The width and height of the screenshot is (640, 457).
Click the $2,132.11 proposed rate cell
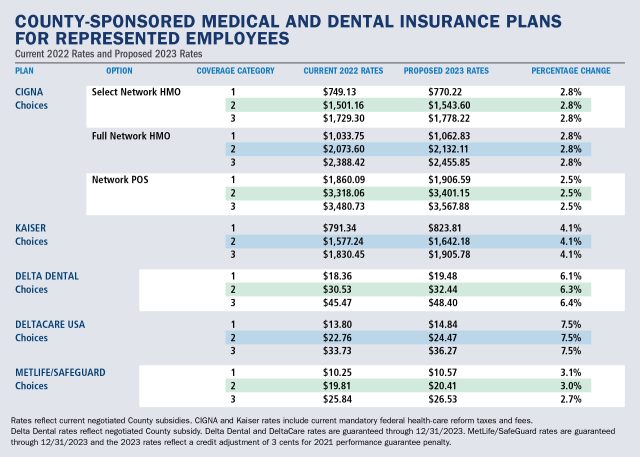[x=427, y=148]
